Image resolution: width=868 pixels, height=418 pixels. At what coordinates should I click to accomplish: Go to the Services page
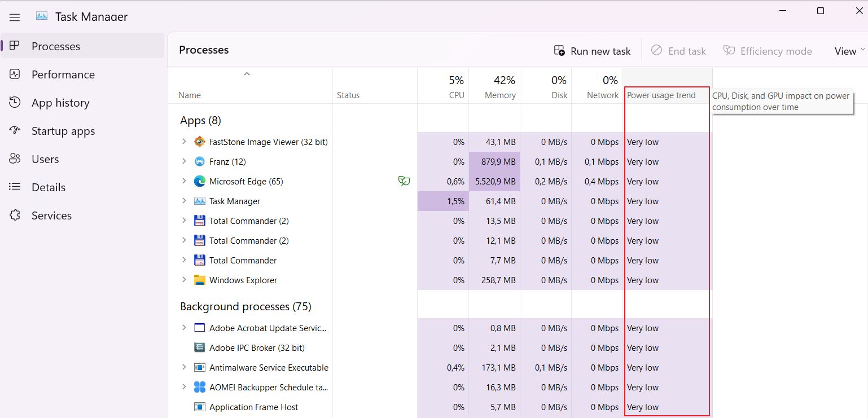click(82, 215)
